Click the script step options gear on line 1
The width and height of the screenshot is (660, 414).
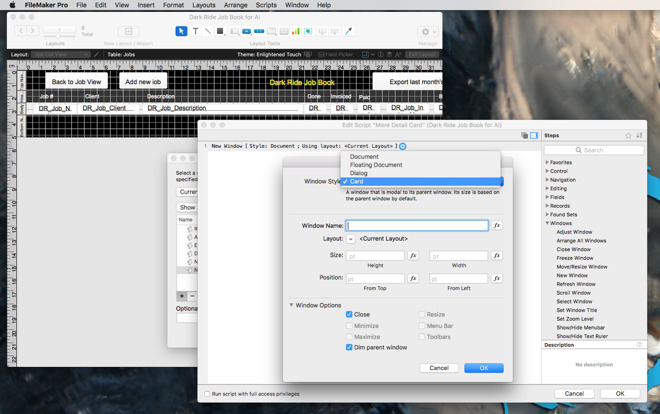coord(402,146)
